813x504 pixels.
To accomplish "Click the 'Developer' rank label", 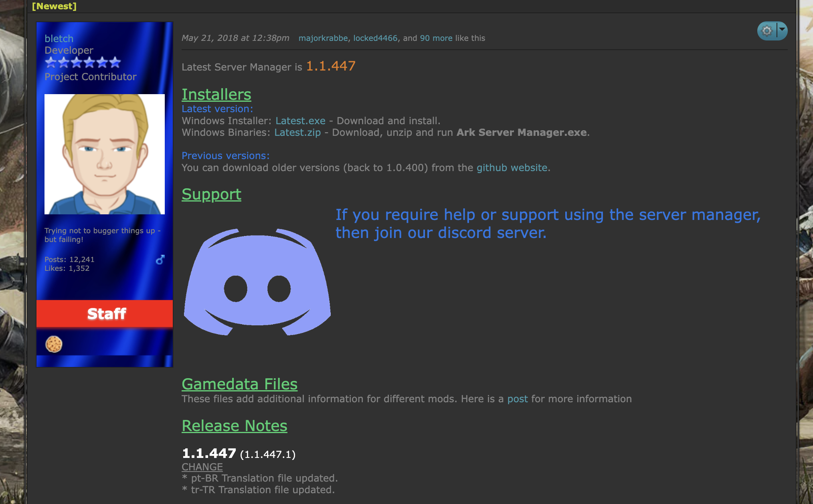I will (x=69, y=50).
